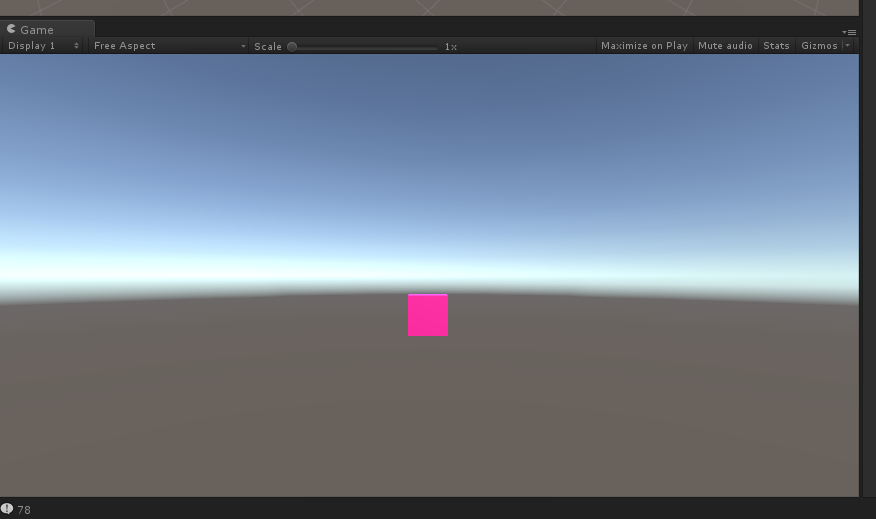This screenshot has height=519, width=876.
Task: Open the Free Aspect ratio dropdown
Action: [169, 46]
